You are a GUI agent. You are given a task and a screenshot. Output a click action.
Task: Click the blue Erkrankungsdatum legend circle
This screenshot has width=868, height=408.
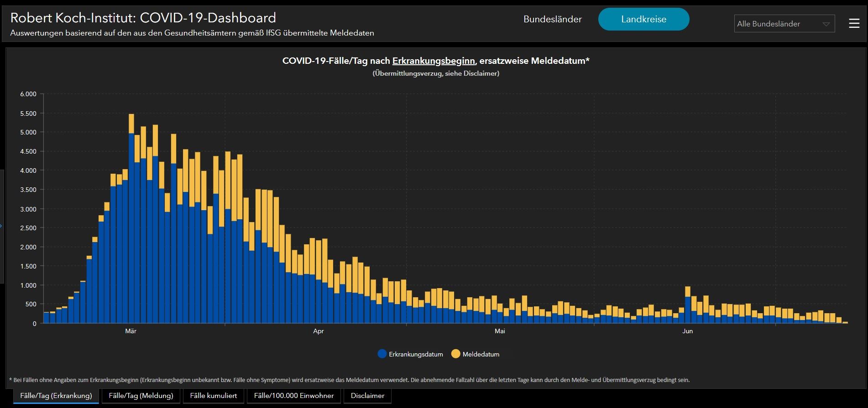coord(382,354)
